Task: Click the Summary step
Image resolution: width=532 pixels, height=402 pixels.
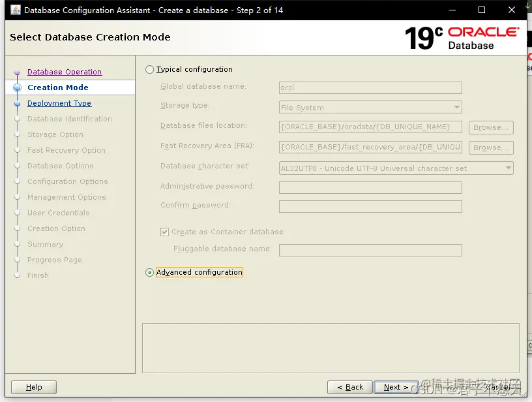Action: [45, 244]
